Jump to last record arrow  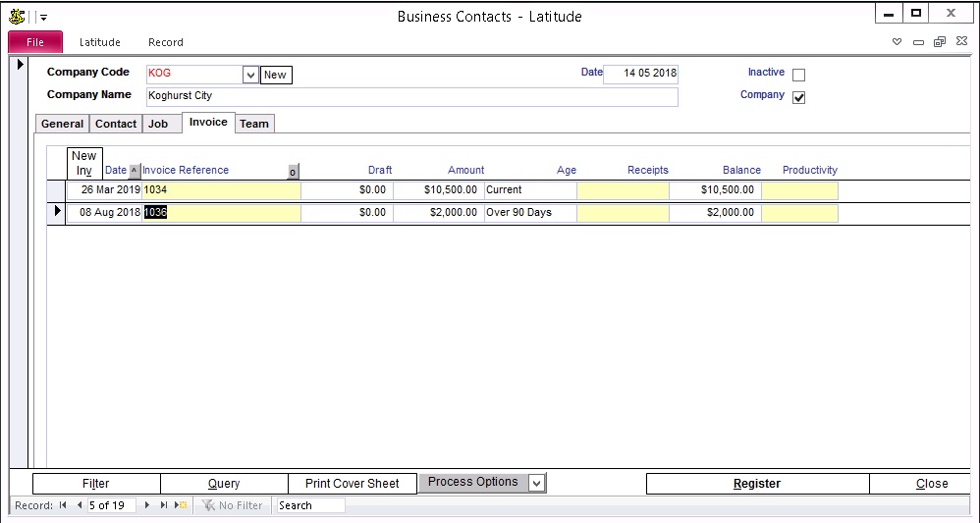coord(163,505)
